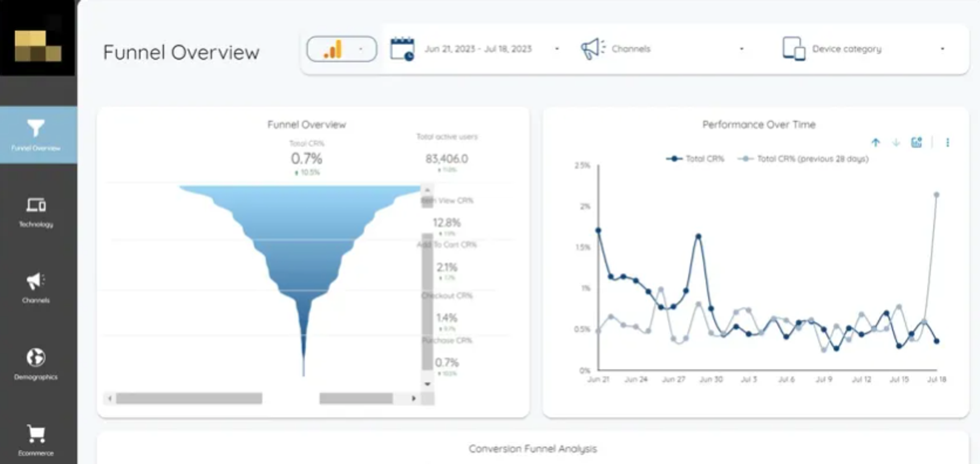Go to the Technology sidebar page
This screenshot has width=980, height=464.
point(36,212)
